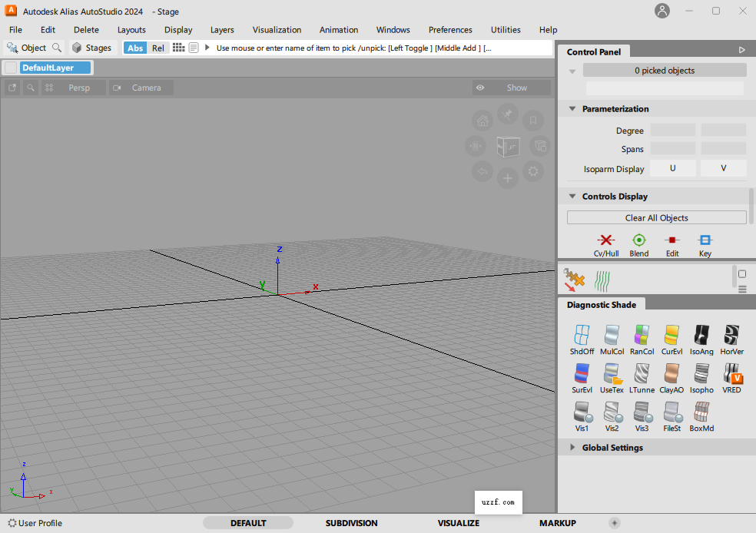Click the Clear All Objects button
Screen dimensions: 756x533
(x=656, y=217)
